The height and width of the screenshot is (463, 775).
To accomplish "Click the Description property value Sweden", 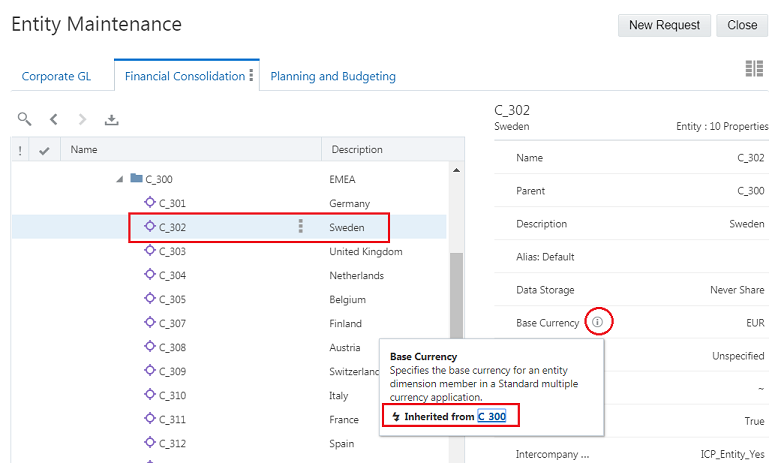I will click(x=747, y=224).
